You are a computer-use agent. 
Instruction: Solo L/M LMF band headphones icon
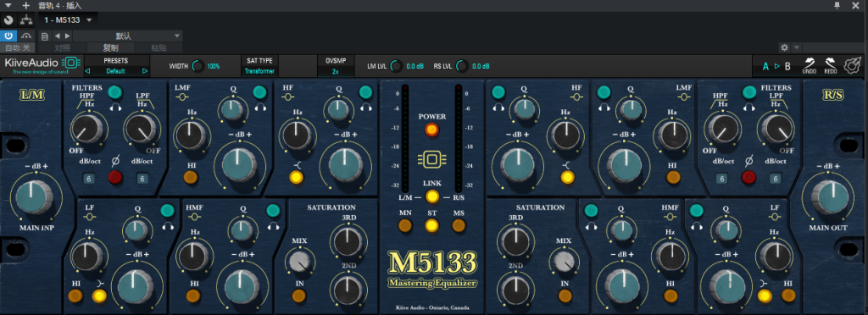tap(259, 108)
